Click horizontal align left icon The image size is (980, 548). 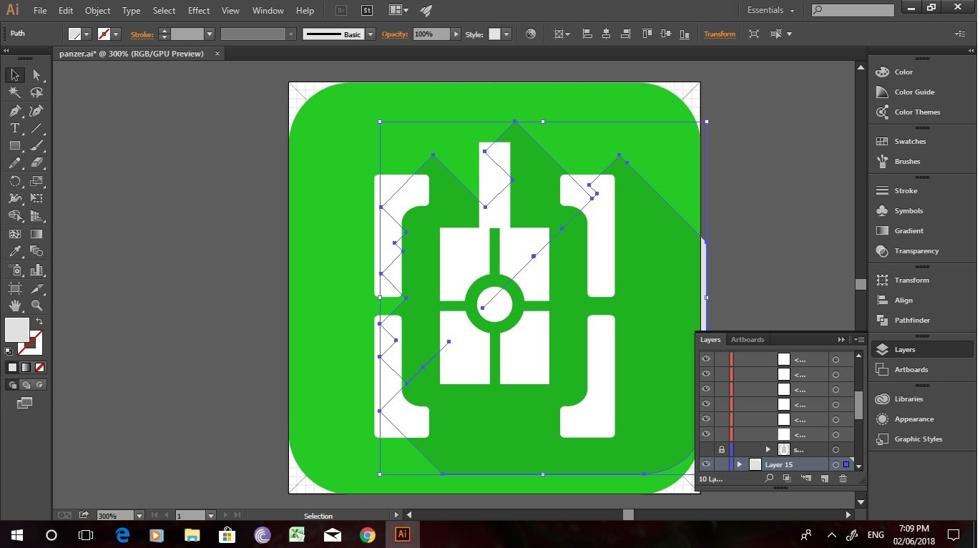click(587, 34)
